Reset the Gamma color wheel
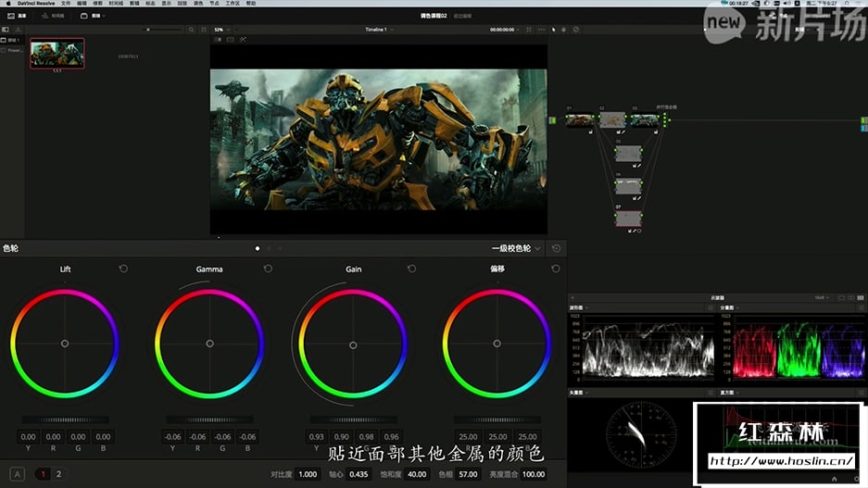Image resolution: width=868 pixels, height=488 pixels. pos(268,269)
